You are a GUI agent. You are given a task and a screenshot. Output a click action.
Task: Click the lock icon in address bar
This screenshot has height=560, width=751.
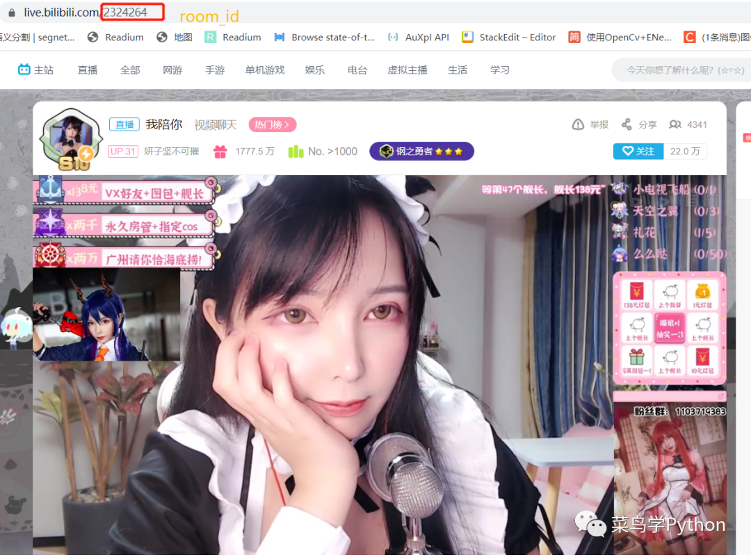tap(12, 13)
